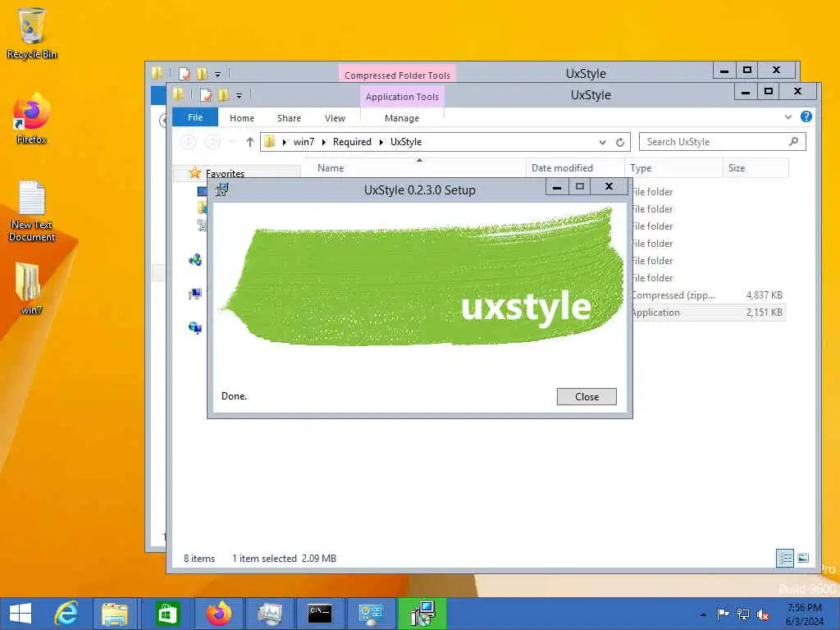Open the View ribbon tab

[335, 118]
